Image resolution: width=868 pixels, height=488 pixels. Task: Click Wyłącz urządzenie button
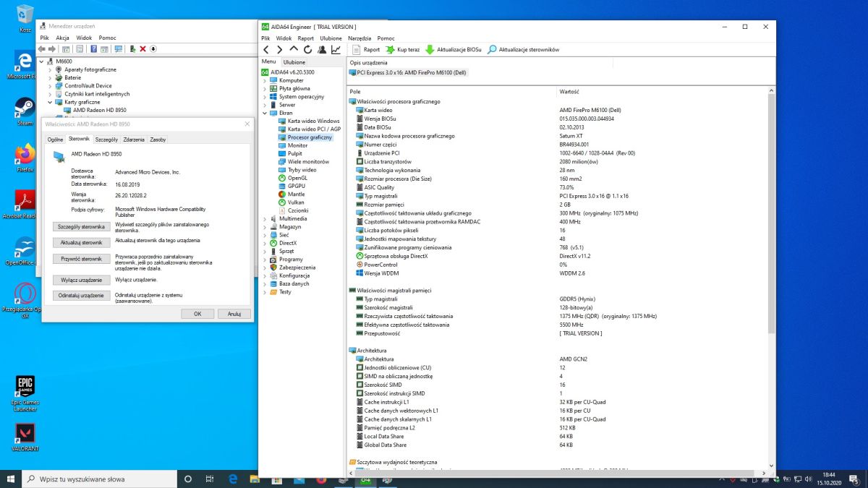tap(81, 280)
